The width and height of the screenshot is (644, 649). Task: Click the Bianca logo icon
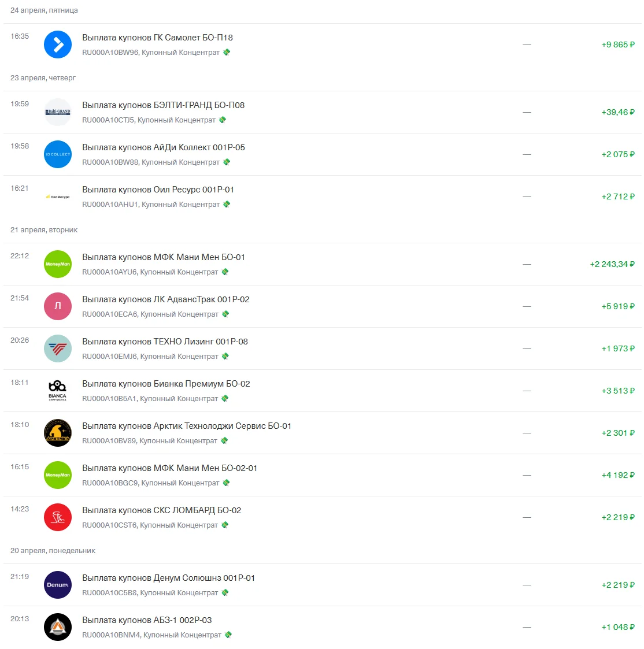tap(58, 391)
